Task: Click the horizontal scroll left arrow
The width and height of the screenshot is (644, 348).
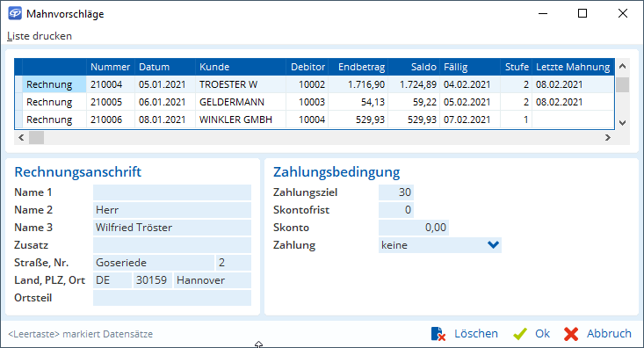Action: [21, 138]
